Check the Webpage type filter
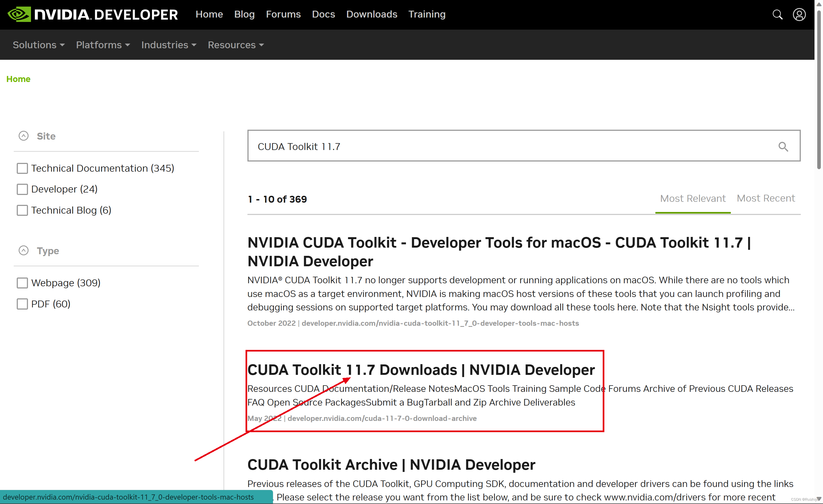The width and height of the screenshot is (823, 504). pyautogui.click(x=22, y=283)
